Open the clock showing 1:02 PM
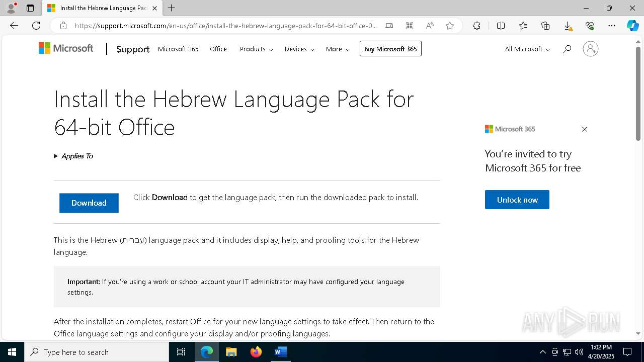The image size is (644, 362). coord(601,352)
